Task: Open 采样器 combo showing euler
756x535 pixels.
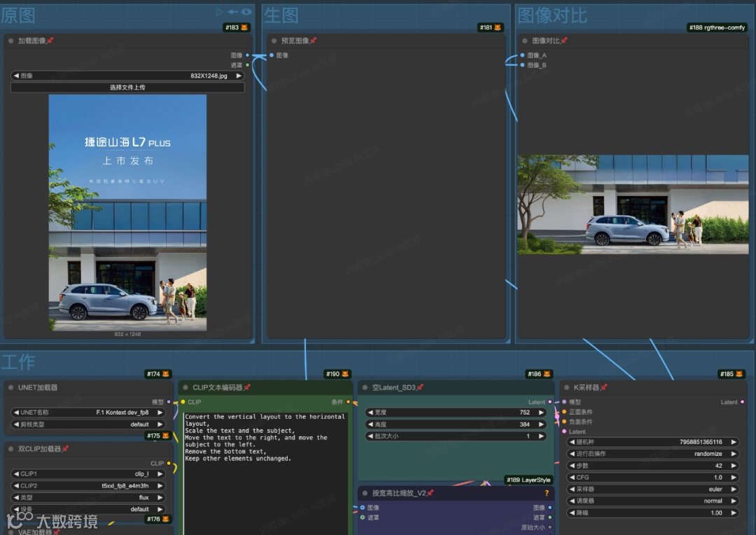Action: (653, 489)
